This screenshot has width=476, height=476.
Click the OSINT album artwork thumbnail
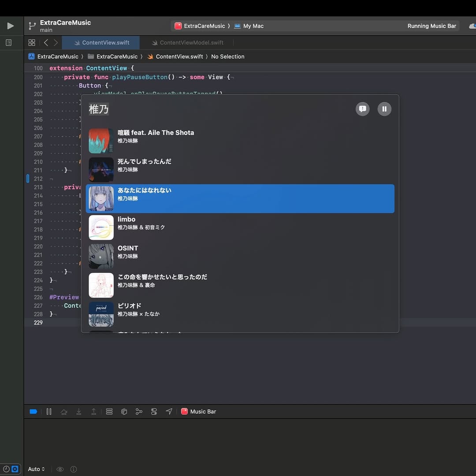tap(101, 256)
